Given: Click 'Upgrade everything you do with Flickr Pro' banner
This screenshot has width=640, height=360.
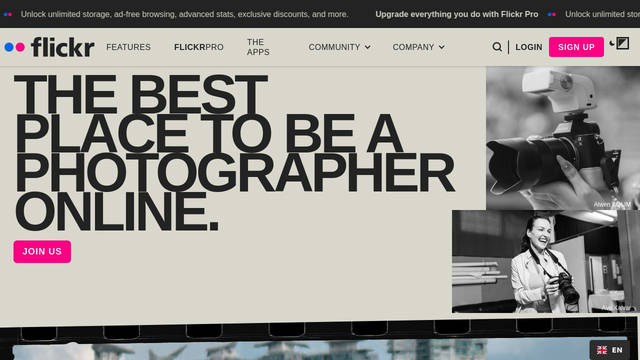Looking at the screenshot, I should point(457,14).
